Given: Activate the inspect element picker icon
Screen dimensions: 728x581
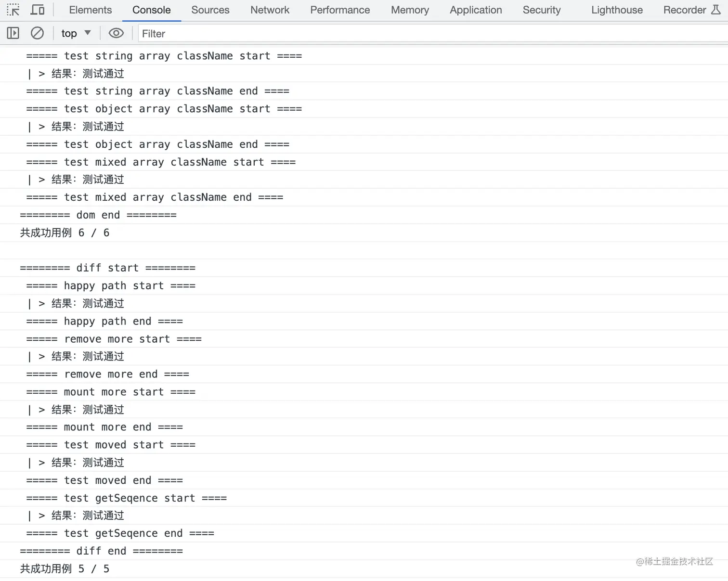Looking at the screenshot, I should (13, 10).
